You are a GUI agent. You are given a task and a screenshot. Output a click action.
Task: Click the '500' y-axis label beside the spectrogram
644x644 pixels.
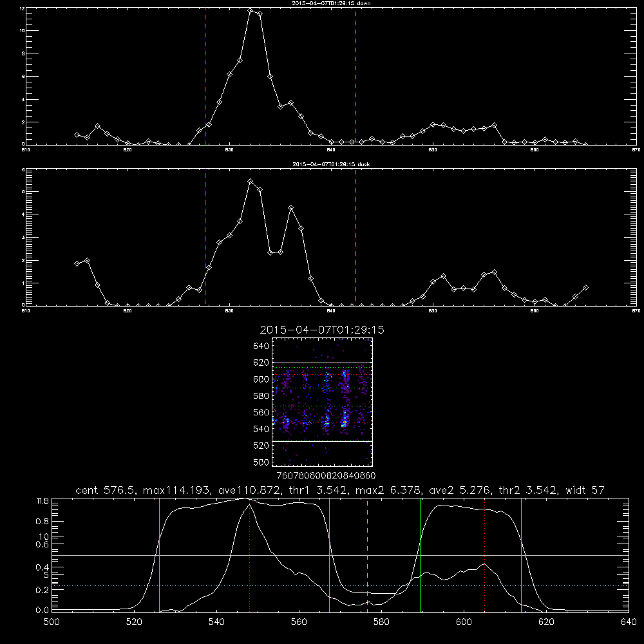click(x=261, y=462)
